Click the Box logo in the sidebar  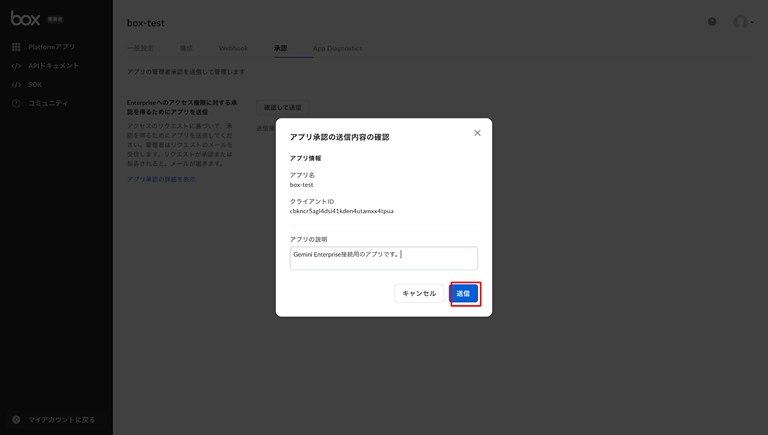(x=25, y=19)
